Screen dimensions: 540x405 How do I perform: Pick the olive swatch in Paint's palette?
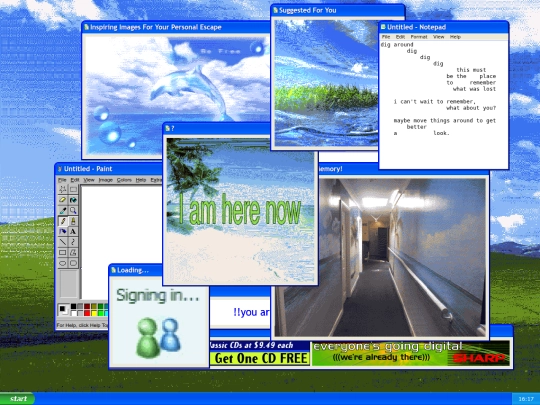click(94, 306)
